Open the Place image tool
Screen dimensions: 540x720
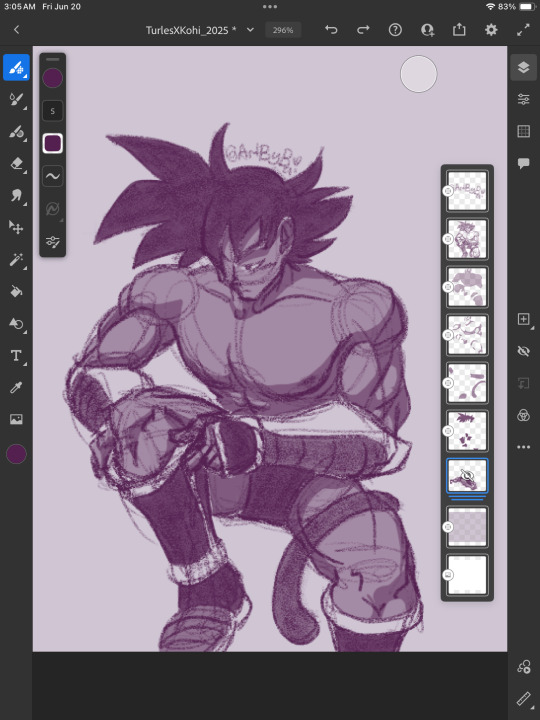(x=17, y=419)
